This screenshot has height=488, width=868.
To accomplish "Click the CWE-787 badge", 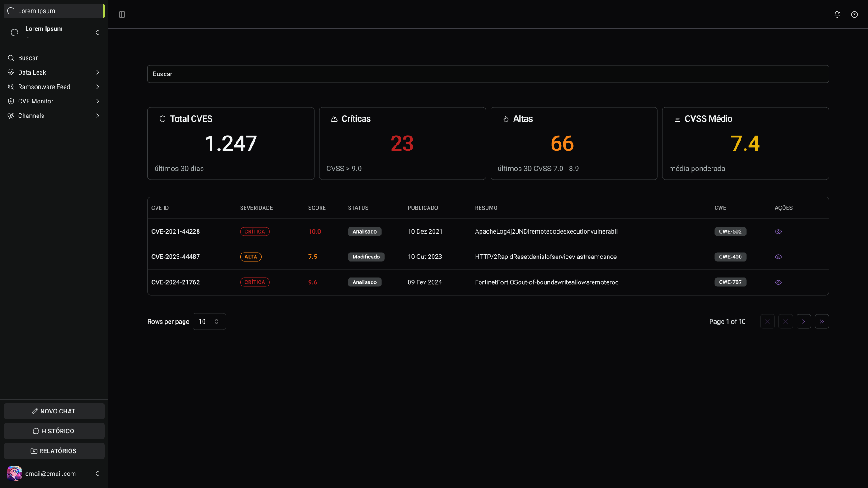I will [x=730, y=282].
